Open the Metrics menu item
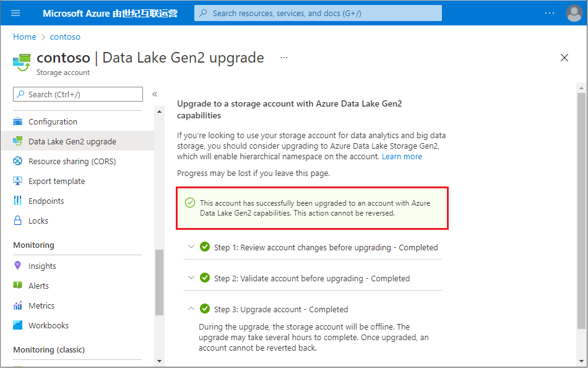The height and width of the screenshot is (368, 588). pyautogui.click(x=41, y=305)
